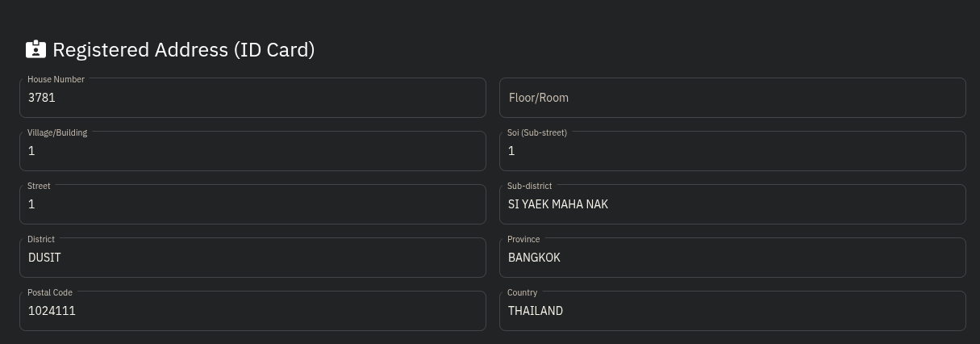Select the Village/Building input box
Viewport: 980px width, 344px height.
(x=252, y=152)
